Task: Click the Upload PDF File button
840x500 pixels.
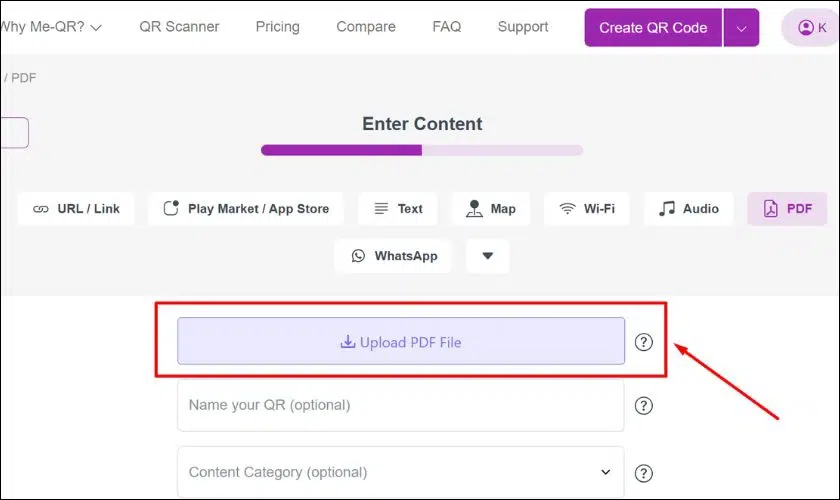Action: pos(401,341)
